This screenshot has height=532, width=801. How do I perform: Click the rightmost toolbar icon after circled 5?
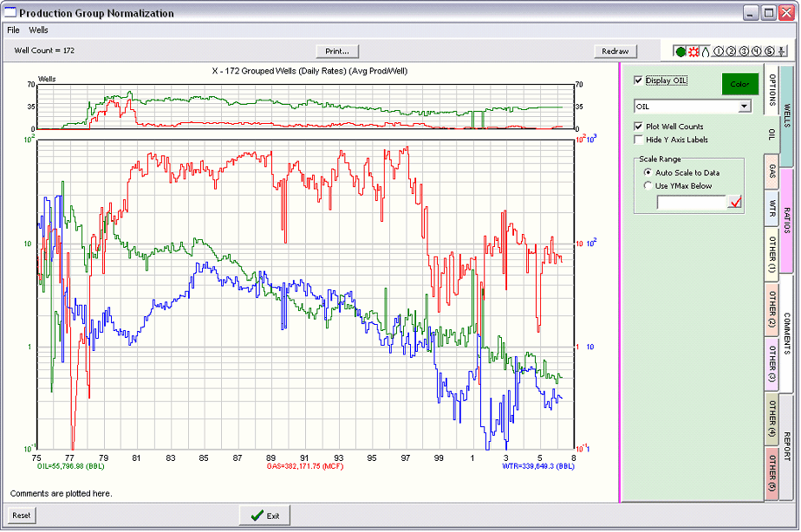tap(782, 52)
